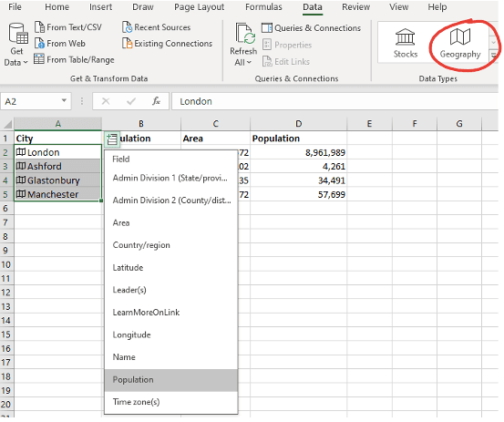This screenshot has width=504, height=422.
Task: Click the Ashford map card icon
Action: pos(21,166)
